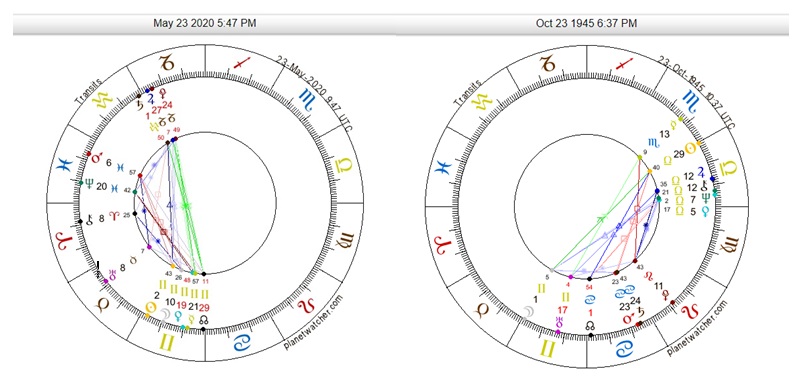Click the North Node symbol in the 1945 chart

click(589, 325)
